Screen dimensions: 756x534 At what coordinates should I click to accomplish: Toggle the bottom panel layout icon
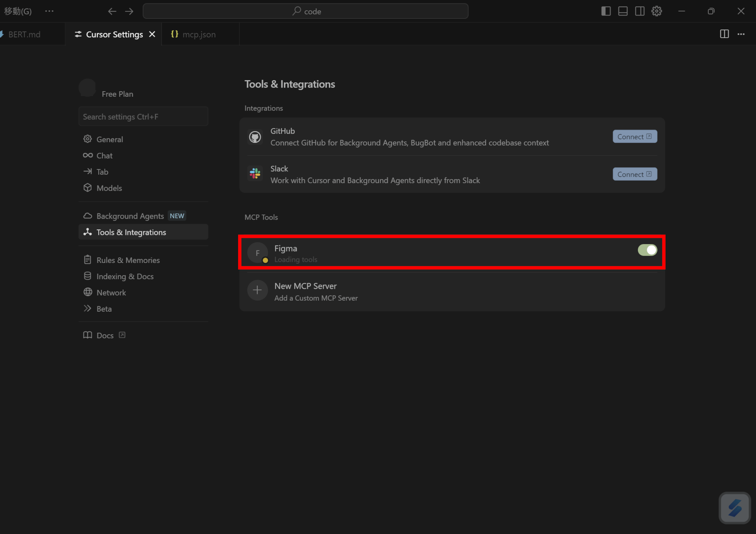pyautogui.click(x=623, y=11)
